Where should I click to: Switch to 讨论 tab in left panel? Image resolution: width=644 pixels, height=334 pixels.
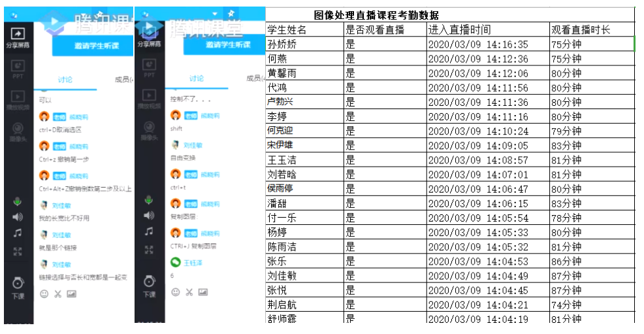click(x=65, y=80)
